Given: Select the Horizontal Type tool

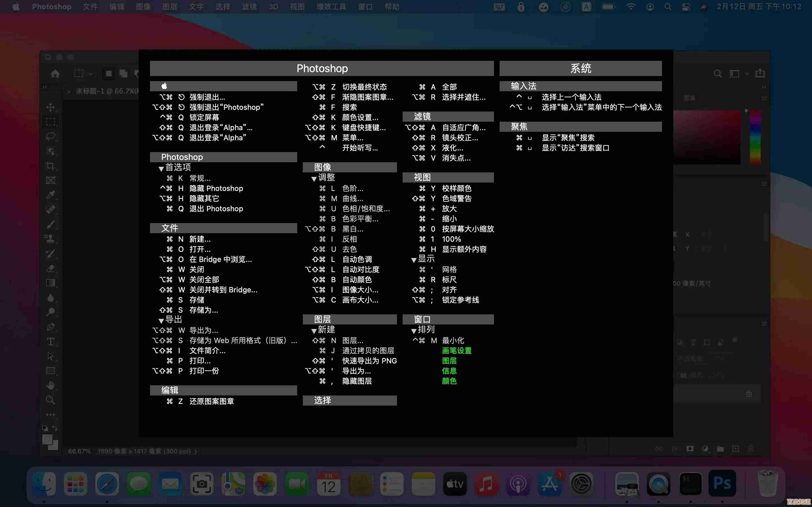Looking at the screenshot, I should [51, 341].
